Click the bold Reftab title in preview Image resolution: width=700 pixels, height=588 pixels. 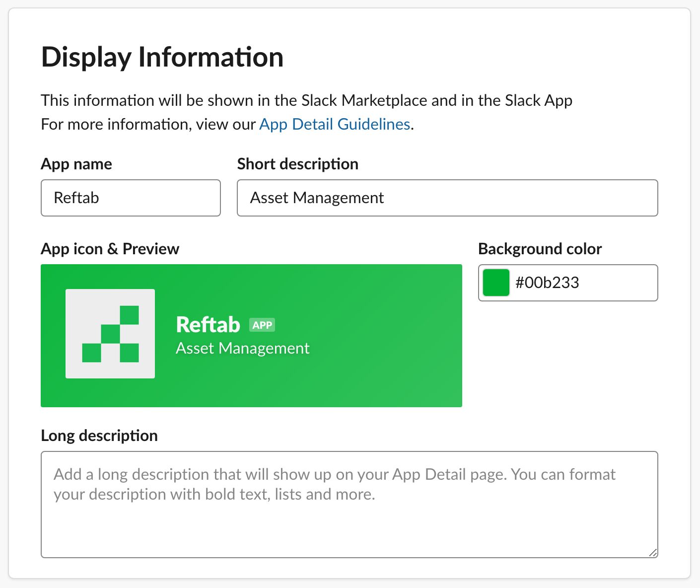208,325
